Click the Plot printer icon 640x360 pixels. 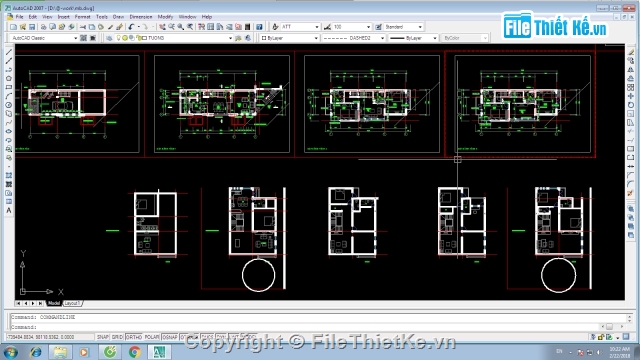click(x=44, y=27)
